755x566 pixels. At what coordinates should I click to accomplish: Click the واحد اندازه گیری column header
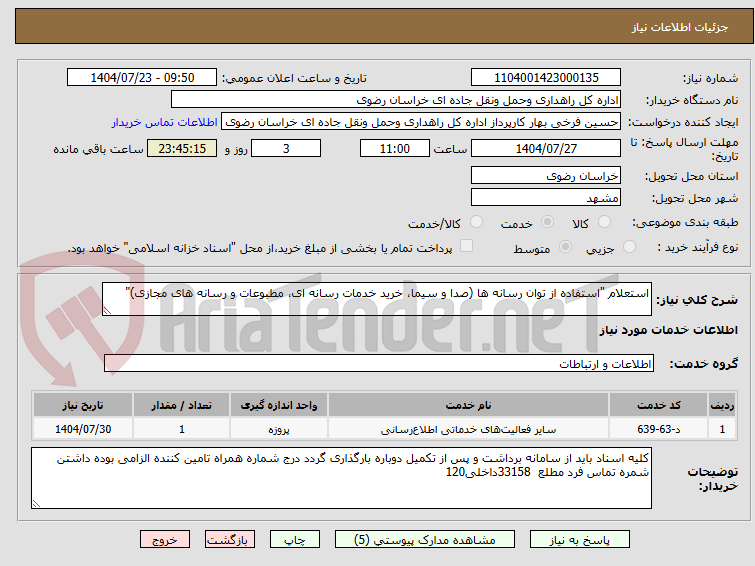[x=279, y=405]
